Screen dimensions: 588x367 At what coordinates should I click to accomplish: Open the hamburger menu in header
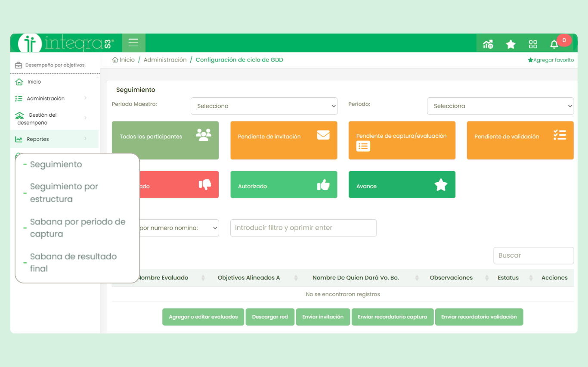pos(133,43)
